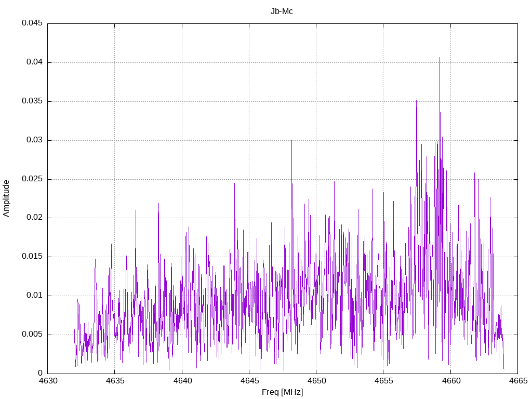Viewport: 532px width, 399px height.
Task: Click the y-axis tick label 0.015
Action: (x=32, y=257)
